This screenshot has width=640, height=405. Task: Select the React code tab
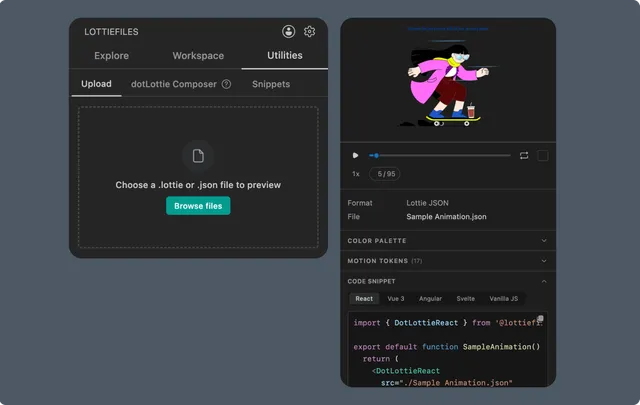(x=364, y=299)
